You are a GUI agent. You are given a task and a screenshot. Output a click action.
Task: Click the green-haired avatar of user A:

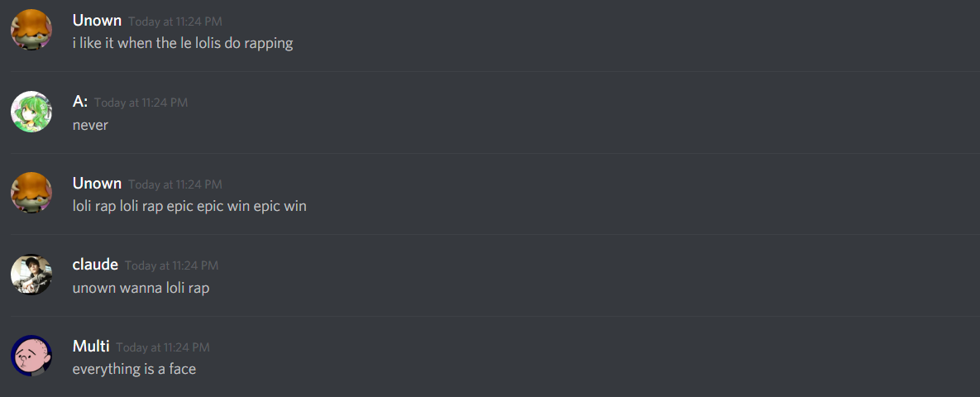[31, 112]
